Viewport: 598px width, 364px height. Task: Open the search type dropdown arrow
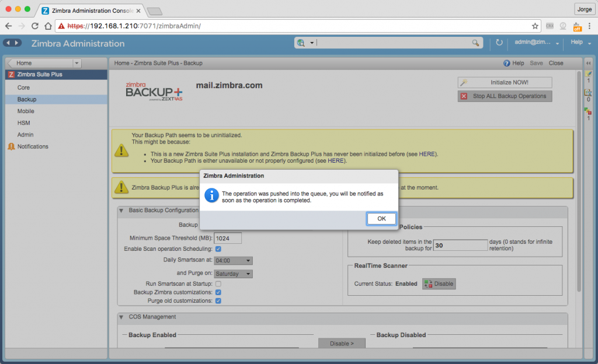pyautogui.click(x=312, y=43)
